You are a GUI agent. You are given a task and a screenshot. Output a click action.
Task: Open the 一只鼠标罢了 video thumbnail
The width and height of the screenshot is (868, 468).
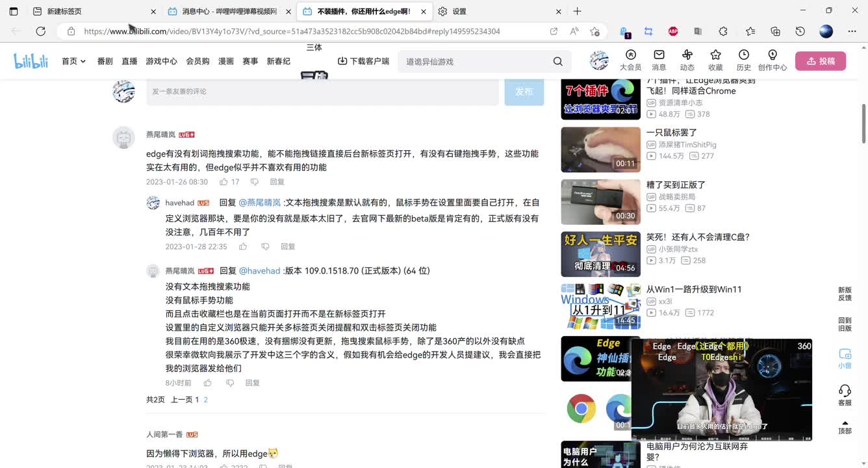click(600, 149)
